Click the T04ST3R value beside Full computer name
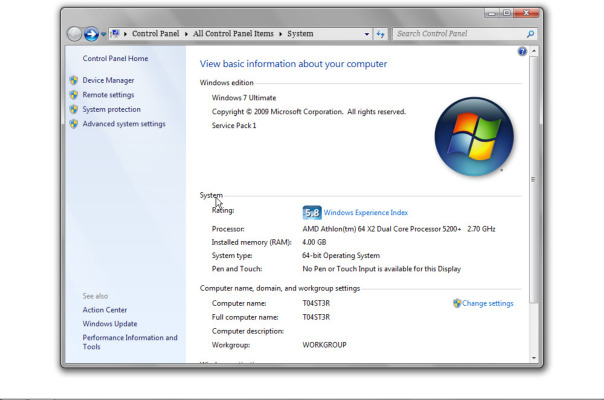Screen dimensions: 604x400 pyautogui.click(x=316, y=317)
